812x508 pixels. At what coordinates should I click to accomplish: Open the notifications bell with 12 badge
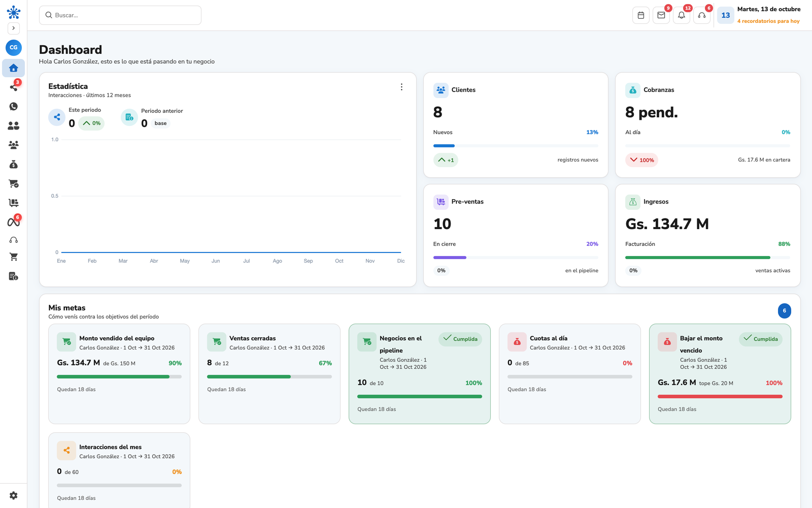point(682,15)
